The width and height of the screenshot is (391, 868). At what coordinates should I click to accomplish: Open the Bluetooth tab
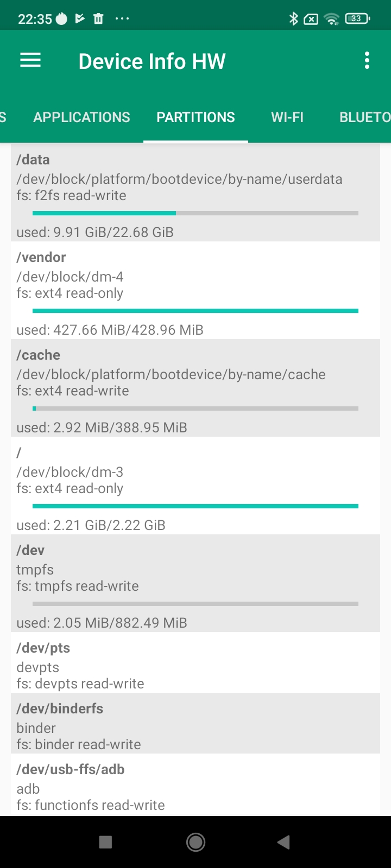364,117
